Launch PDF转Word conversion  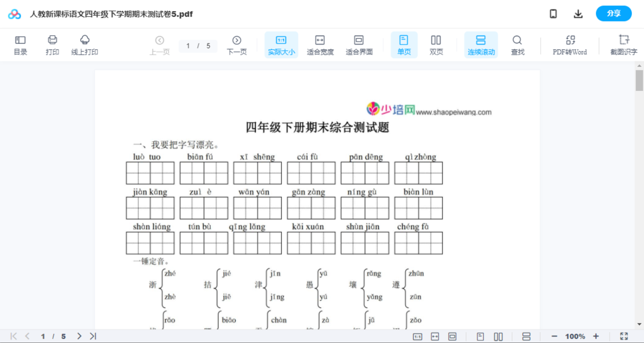point(570,45)
